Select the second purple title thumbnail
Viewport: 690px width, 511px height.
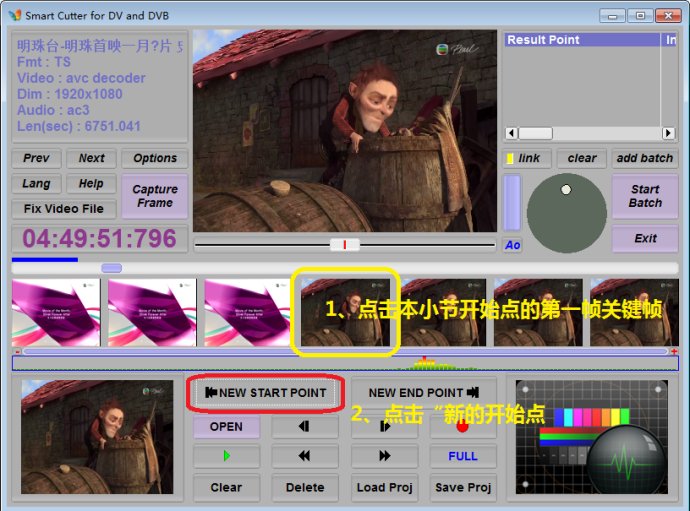click(x=152, y=312)
